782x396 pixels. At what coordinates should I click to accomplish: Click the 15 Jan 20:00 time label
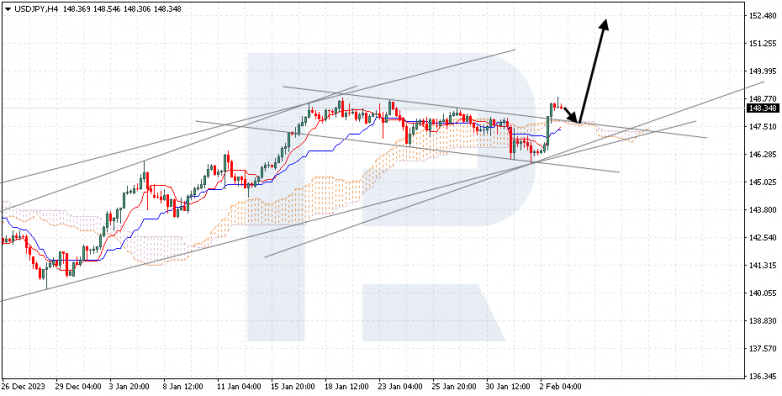click(292, 387)
